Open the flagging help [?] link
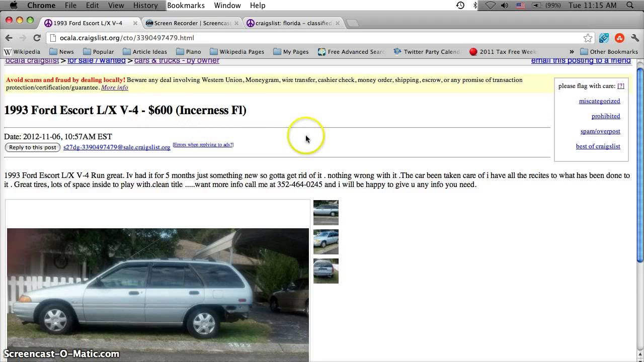The height and width of the screenshot is (362, 644). coord(621,86)
